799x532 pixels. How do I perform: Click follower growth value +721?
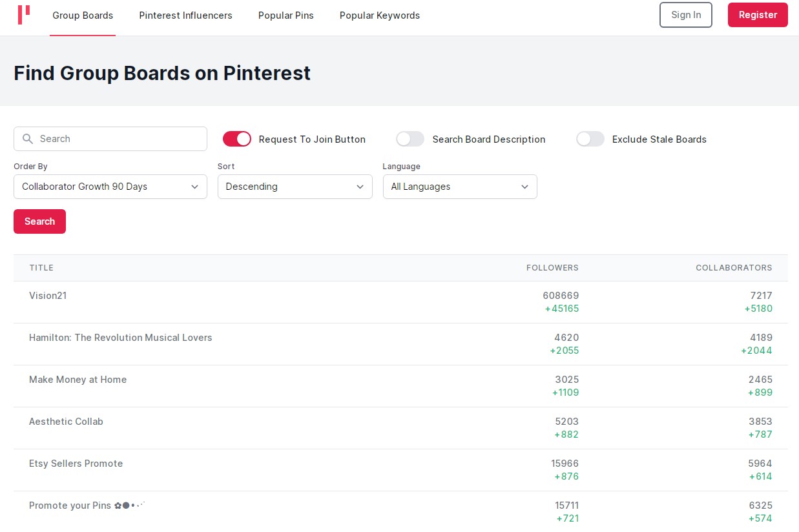coord(568,518)
